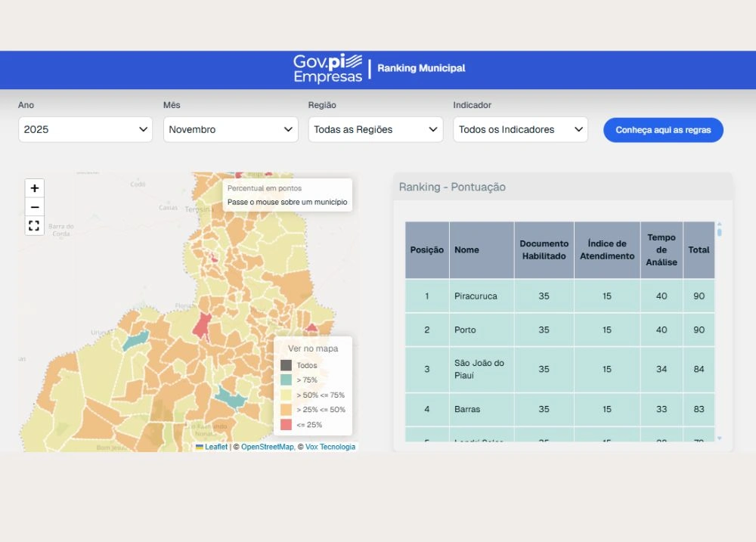Click the Leaflet flag icon
The image size is (756, 542).
tap(200, 447)
